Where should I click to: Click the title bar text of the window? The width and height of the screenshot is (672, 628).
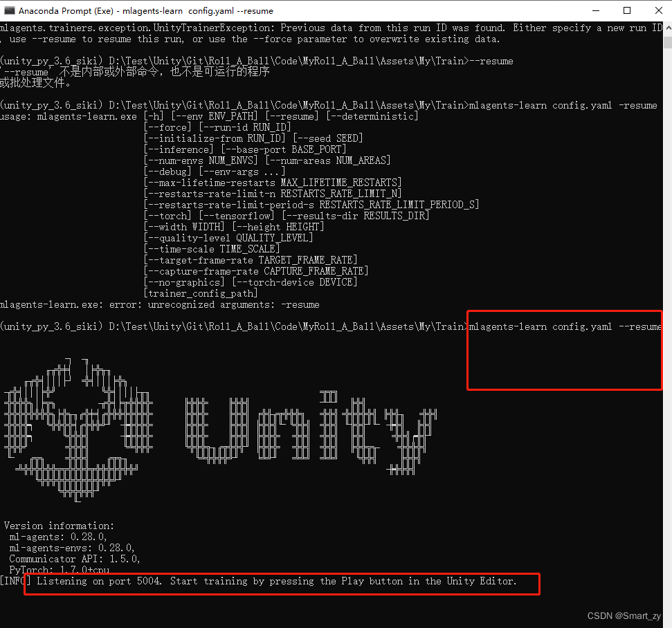(145, 10)
